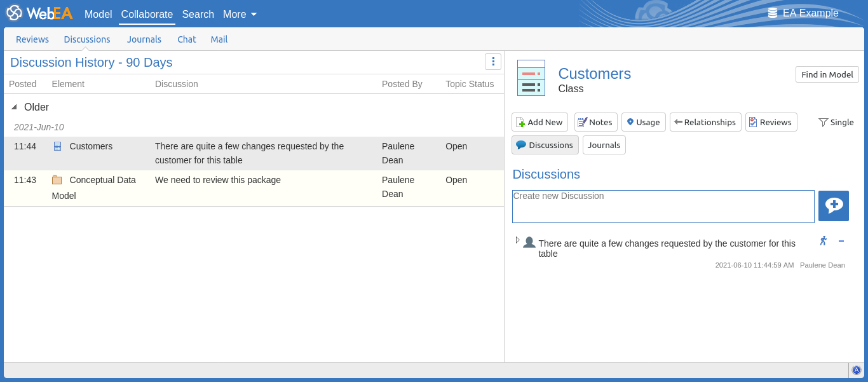Switch to the Reviews tab
Image resolution: width=868 pixels, height=382 pixels.
[x=32, y=39]
